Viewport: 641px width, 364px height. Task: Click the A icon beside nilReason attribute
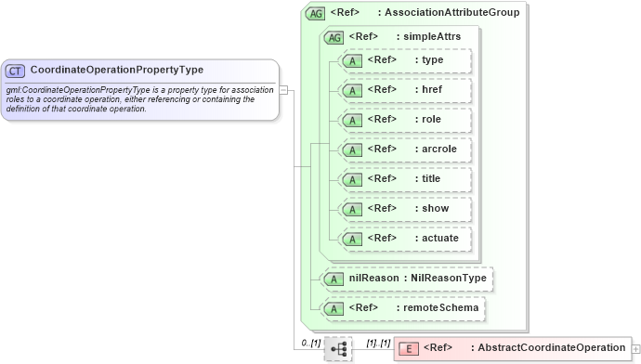pos(334,279)
